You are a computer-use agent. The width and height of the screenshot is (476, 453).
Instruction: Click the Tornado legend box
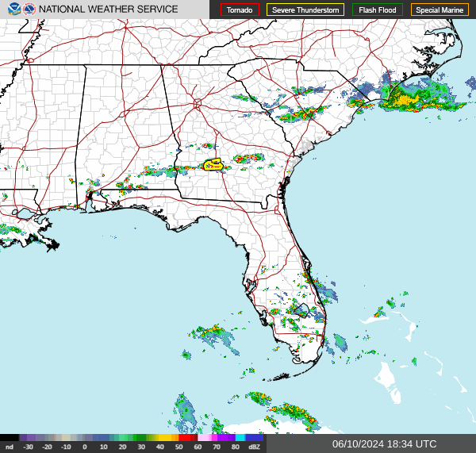pos(240,10)
